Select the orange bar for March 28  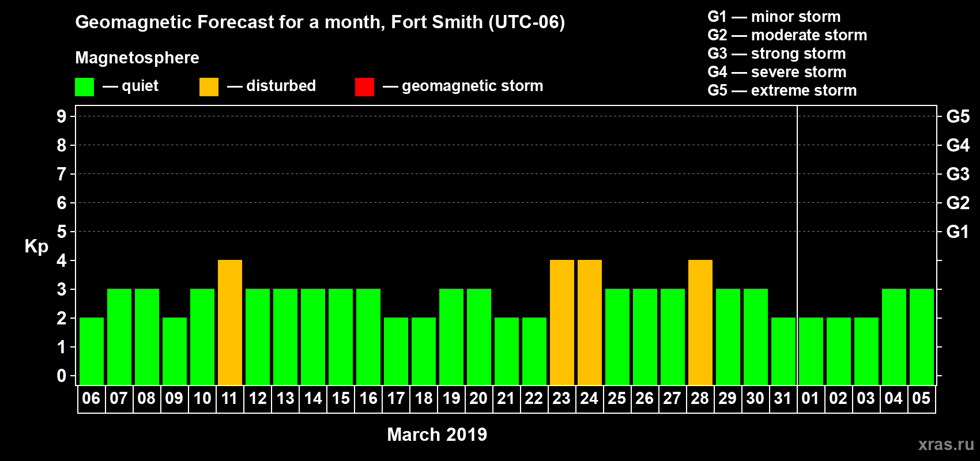click(700, 323)
